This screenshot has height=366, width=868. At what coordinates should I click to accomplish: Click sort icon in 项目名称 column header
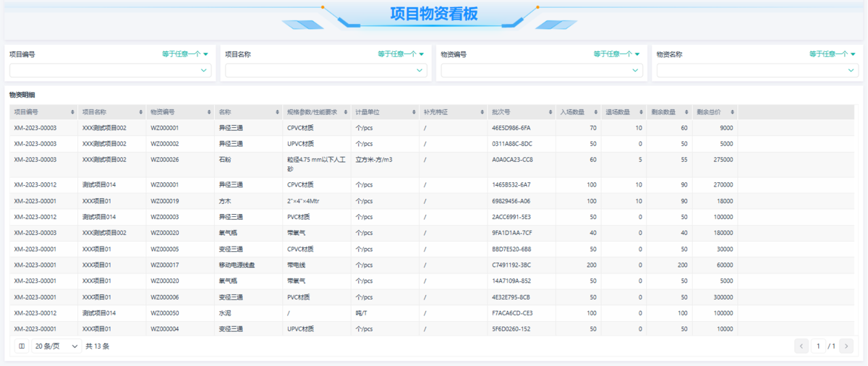coord(140,112)
